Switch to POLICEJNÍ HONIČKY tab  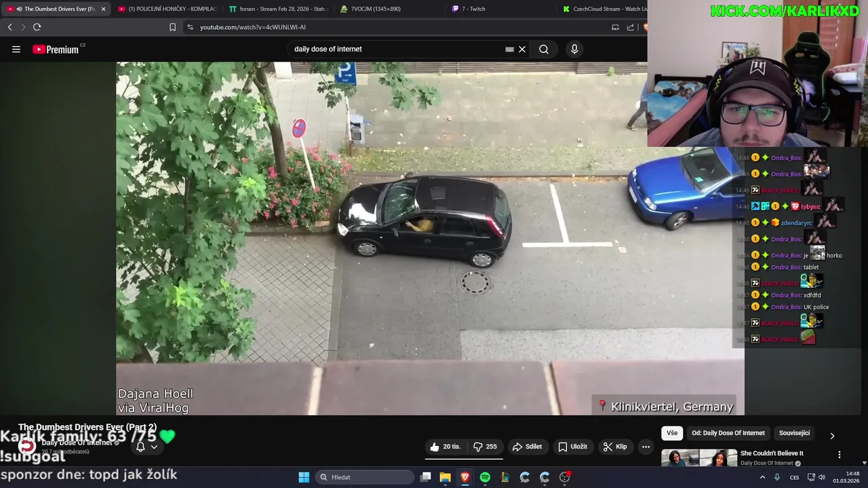[166, 9]
